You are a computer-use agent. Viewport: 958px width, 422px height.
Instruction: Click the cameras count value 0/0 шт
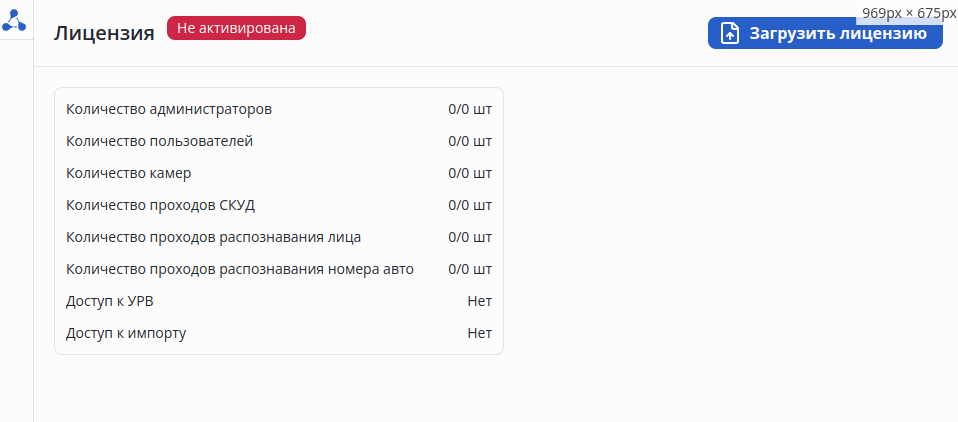click(470, 173)
